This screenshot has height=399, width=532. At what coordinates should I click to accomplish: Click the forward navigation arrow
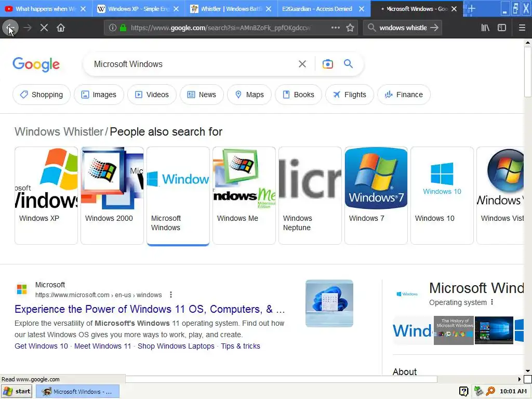pos(28,28)
